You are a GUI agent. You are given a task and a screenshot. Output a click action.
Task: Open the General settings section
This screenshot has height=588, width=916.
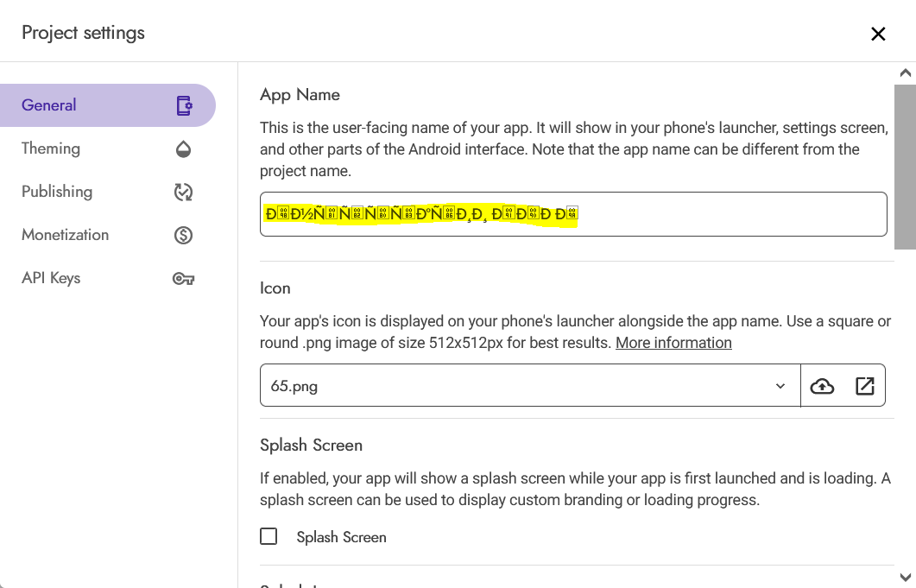tap(108, 105)
